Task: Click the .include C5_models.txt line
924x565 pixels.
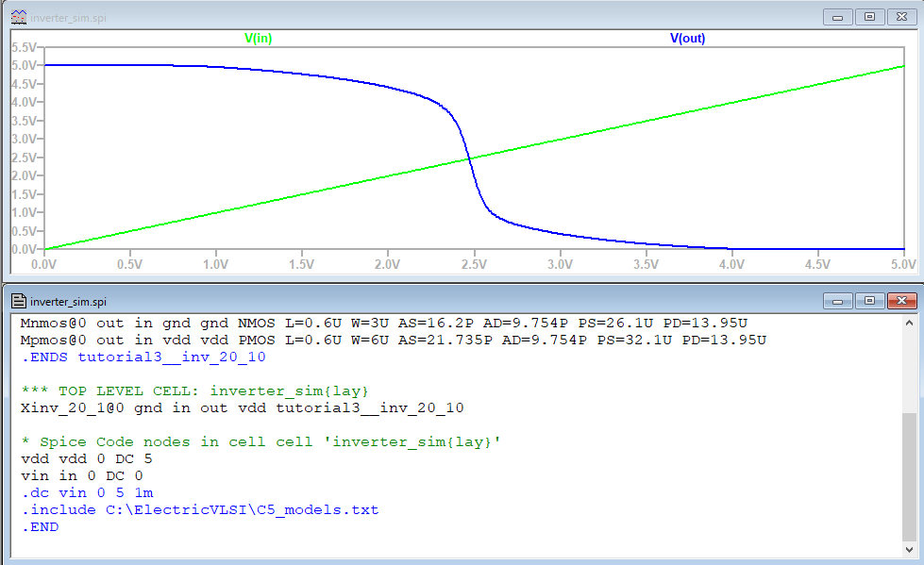Action: click(x=200, y=509)
